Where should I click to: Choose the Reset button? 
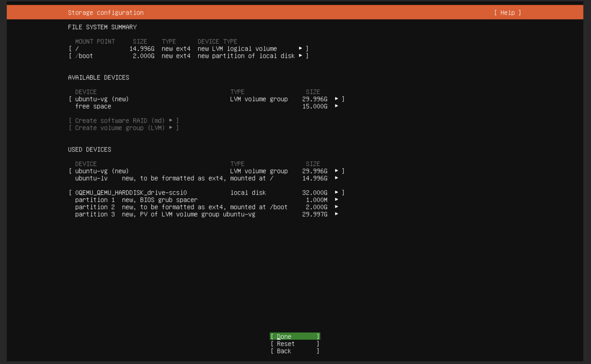point(295,344)
